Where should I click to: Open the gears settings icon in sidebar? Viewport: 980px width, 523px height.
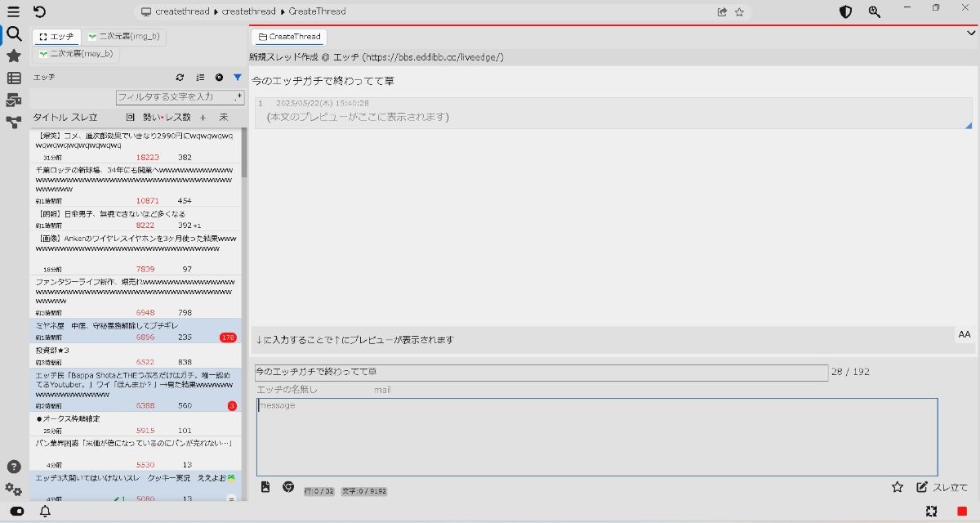point(13,489)
